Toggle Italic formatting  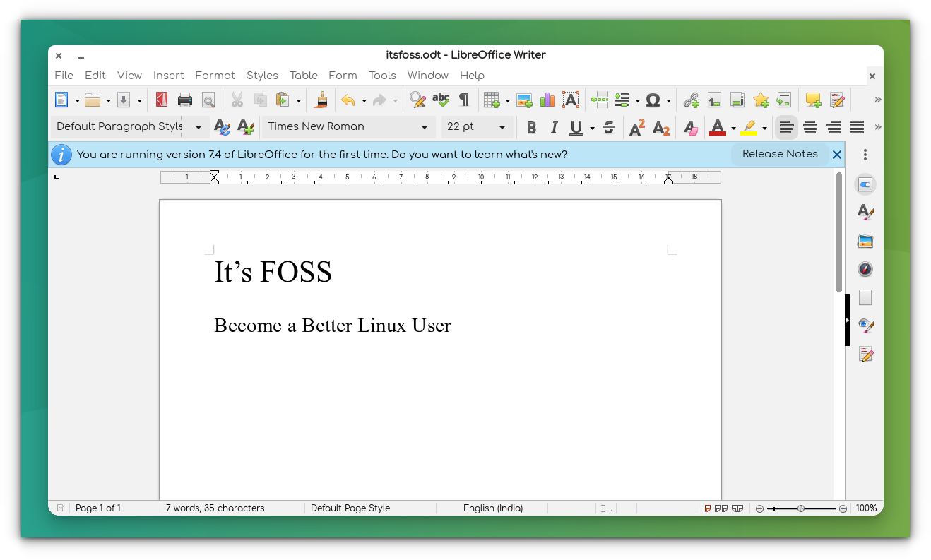pyautogui.click(x=554, y=128)
